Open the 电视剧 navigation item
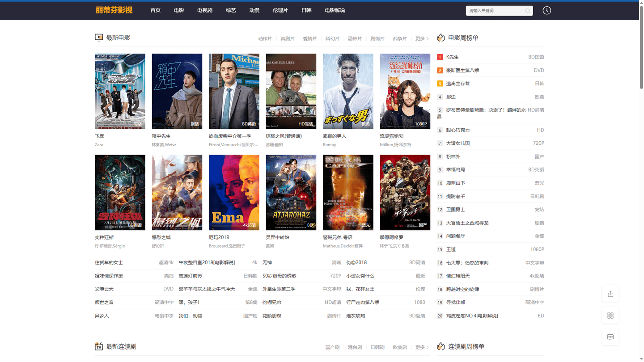The height and width of the screenshot is (362, 644). pyautogui.click(x=205, y=10)
